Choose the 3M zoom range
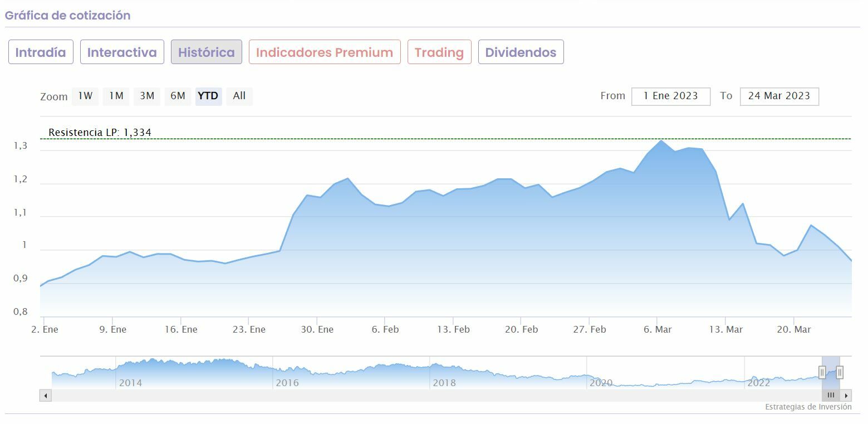The image size is (868, 424). [147, 96]
